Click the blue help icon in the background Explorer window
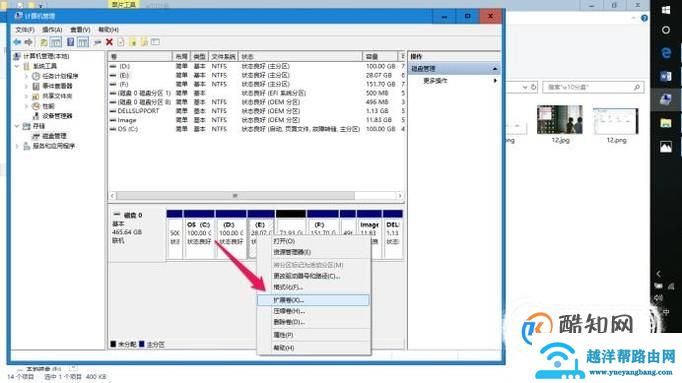Viewport: 682px width, 383px height. point(644,18)
